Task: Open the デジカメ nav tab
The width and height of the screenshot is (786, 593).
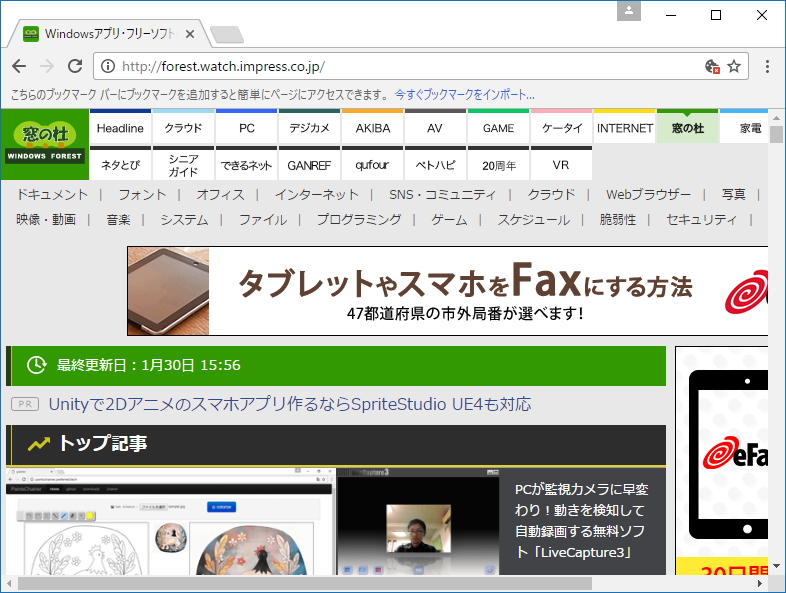Action: click(309, 127)
